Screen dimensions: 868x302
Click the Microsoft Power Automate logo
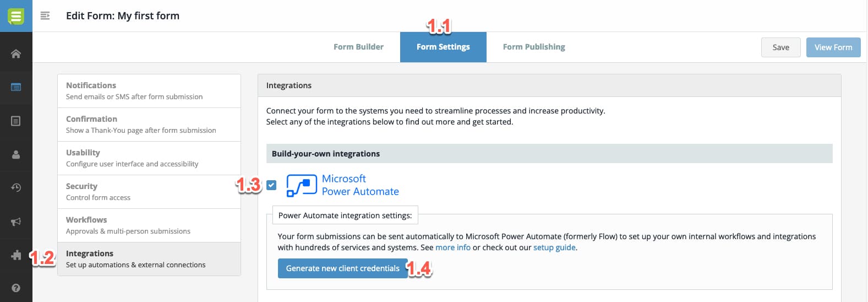[302, 186]
